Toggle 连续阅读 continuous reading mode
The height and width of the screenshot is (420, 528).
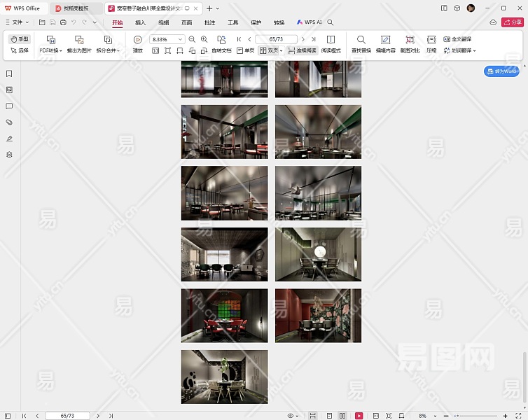point(302,51)
